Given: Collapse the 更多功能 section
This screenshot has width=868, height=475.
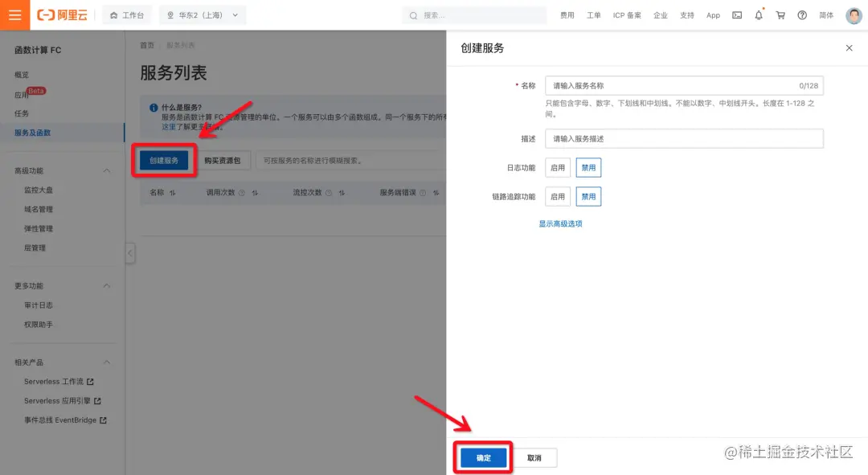Looking at the screenshot, I should (107, 285).
